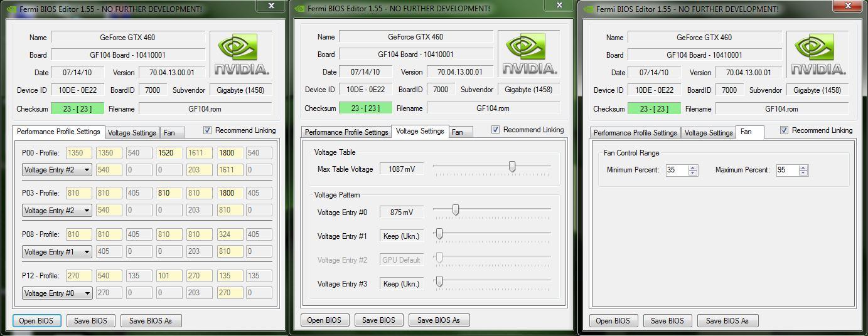Click the GF104.rom filename in middle window
Viewport: 868px width, 336px height.
(x=493, y=108)
